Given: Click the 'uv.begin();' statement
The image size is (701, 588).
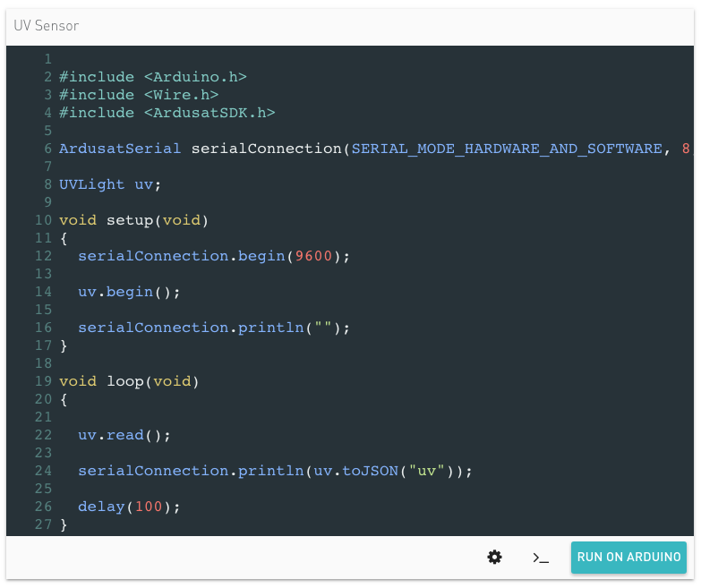Looking at the screenshot, I should pos(129,292).
